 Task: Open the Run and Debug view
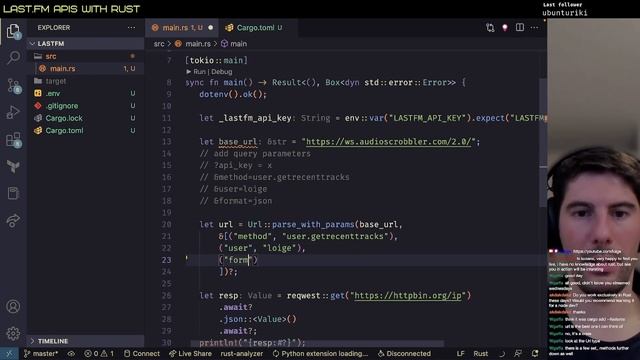point(13,112)
